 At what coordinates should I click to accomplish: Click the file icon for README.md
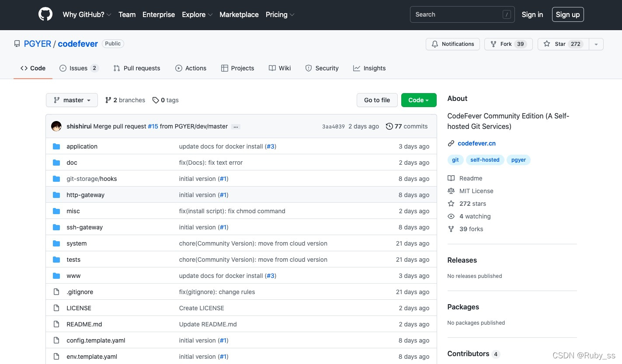coord(56,324)
